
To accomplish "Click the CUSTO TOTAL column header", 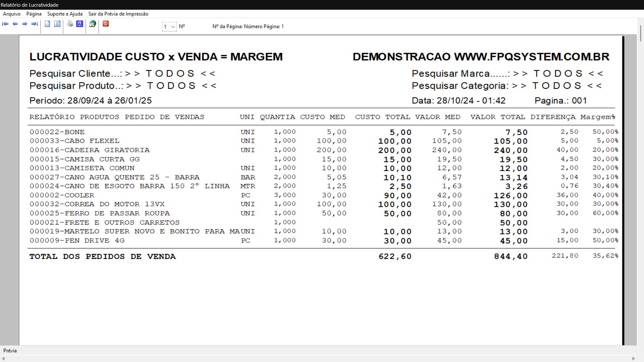I will click(383, 117).
